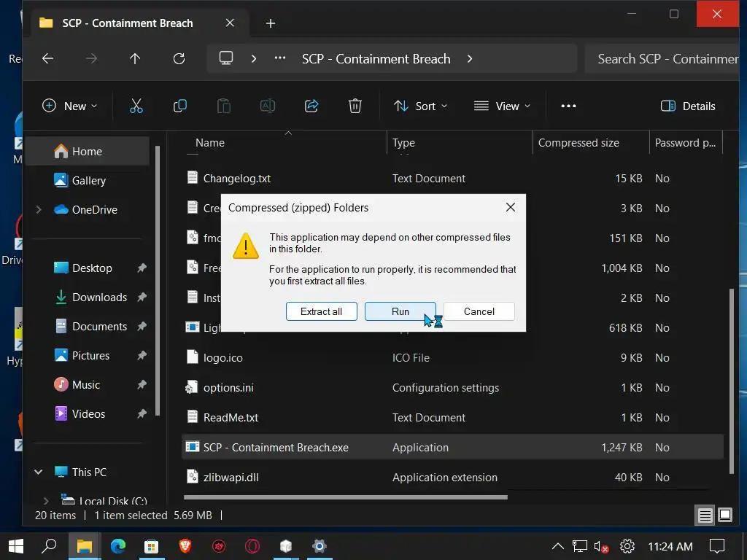Click the Paste clipboard icon
This screenshot has width=747, height=560.
[224, 106]
